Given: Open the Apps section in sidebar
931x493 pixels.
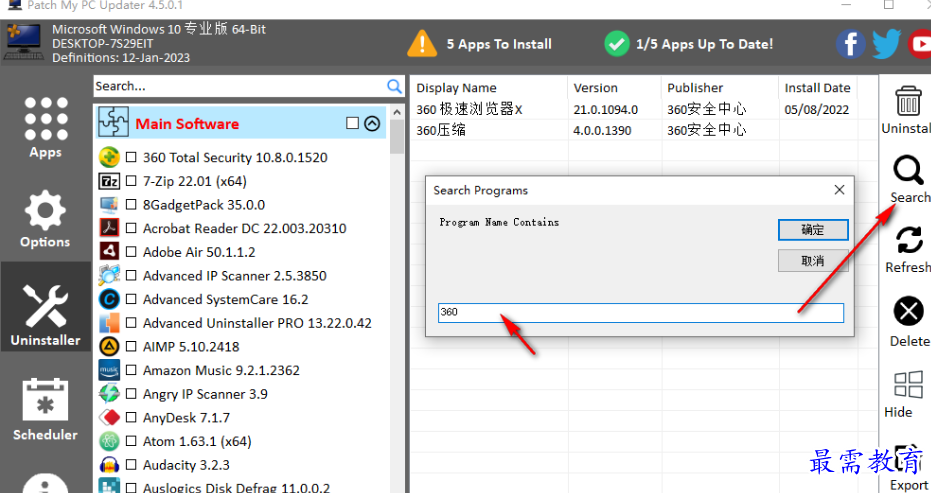Looking at the screenshot, I should click(45, 127).
